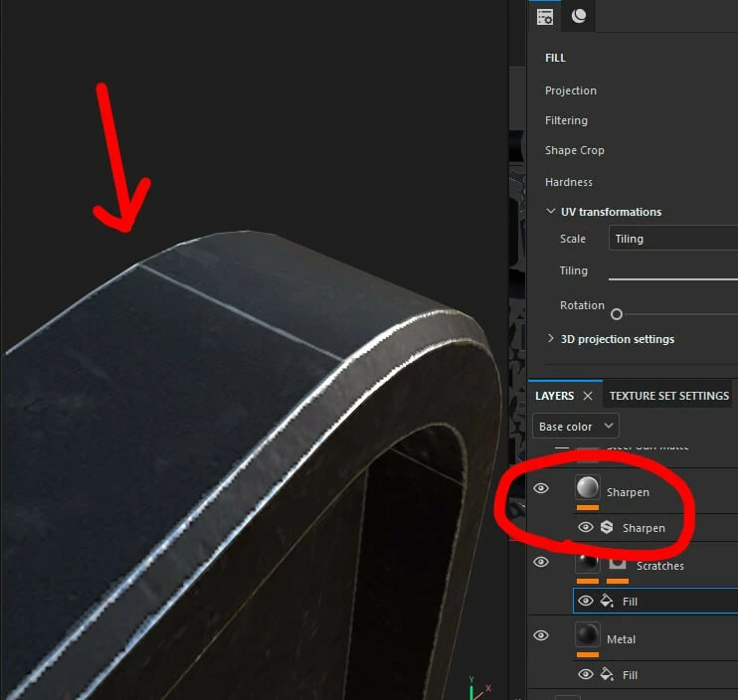This screenshot has height=700, width=738.
Task: Click the Hardness property label
Action: (x=569, y=182)
